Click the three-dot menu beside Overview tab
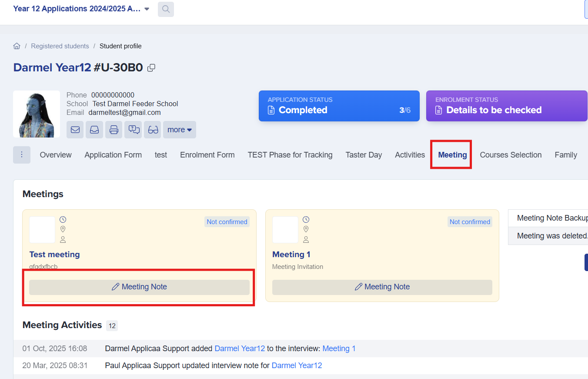 [22, 155]
